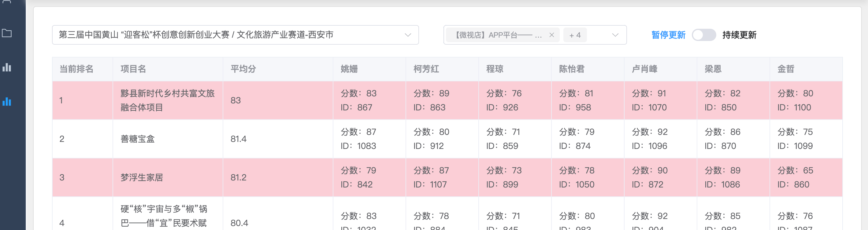868x230 pixels.
Task: Toggle the 暂停更新/持续更新 update switch
Action: point(703,35)
